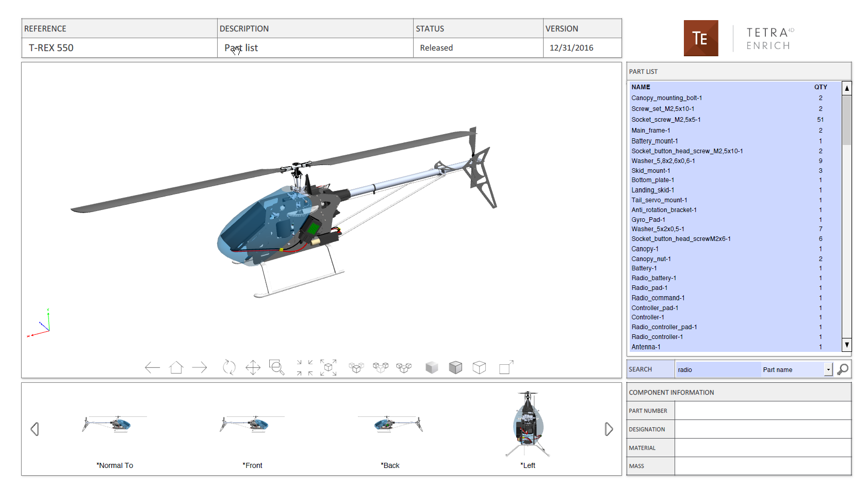Click the fit selected component icon
Image resolution: width=868 pixels, height=485 pixels.
pyautogui.click(x=329, y=367)
